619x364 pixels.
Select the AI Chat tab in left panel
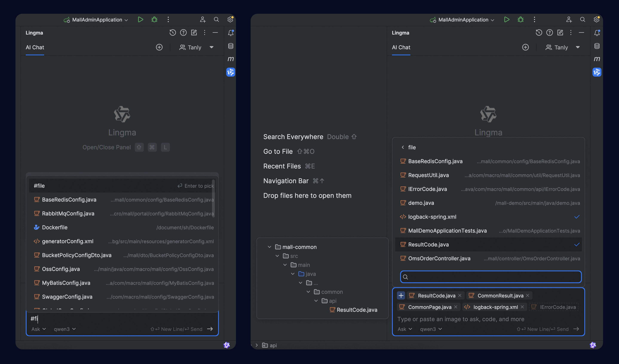tap(35, 47)
